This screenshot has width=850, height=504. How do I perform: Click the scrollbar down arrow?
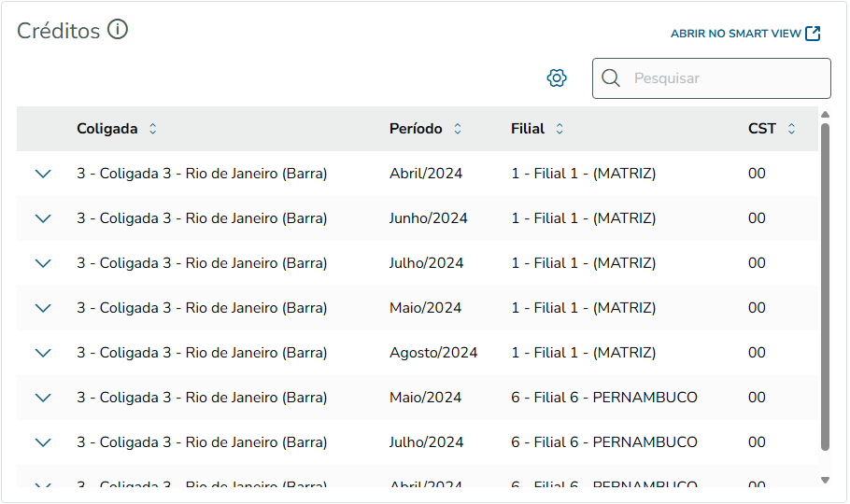point(825,480)
